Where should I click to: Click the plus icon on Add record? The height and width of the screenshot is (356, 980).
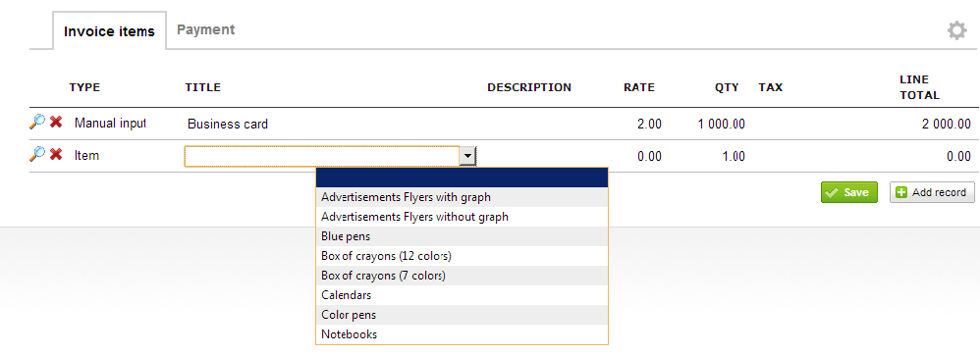[901, 192]
